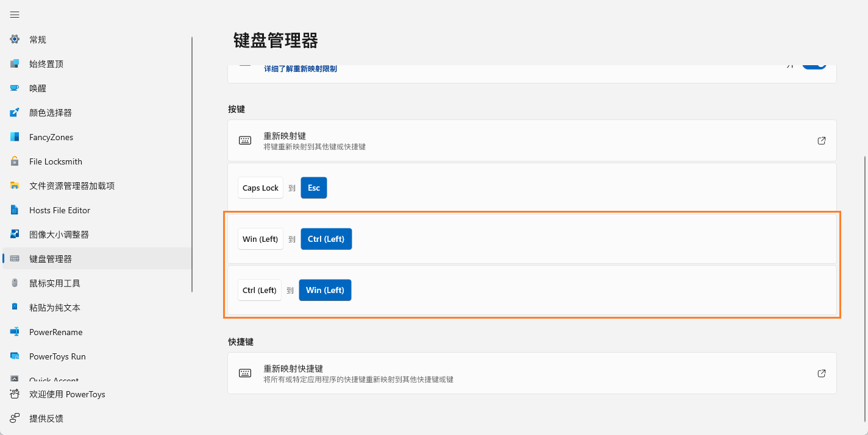Screen dimensions: 868x435
Task: Open the 图像大小调整器 settings page
Action: [x=59, y=235]
